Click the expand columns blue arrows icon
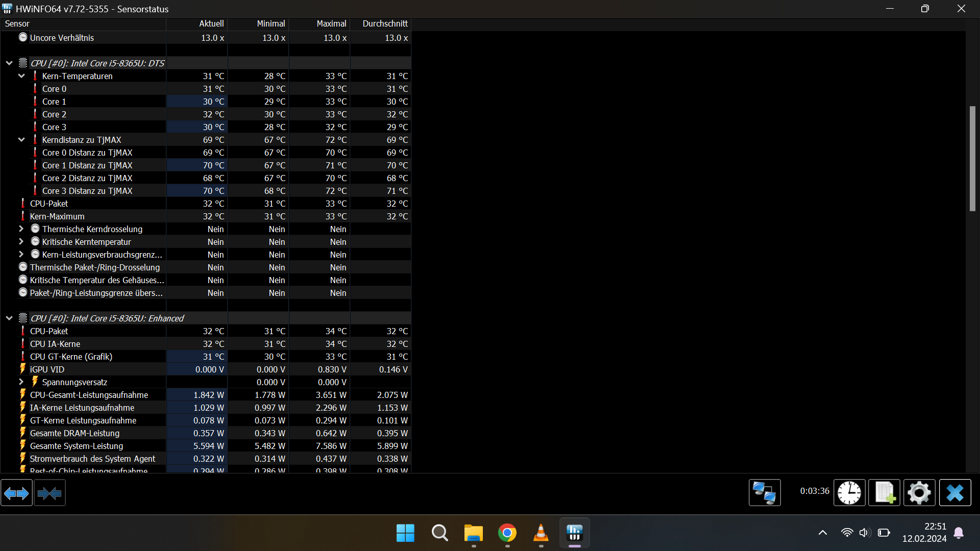The height and width of the screenshot is (551, 980). pyautogui.click(x=16, y=493)
